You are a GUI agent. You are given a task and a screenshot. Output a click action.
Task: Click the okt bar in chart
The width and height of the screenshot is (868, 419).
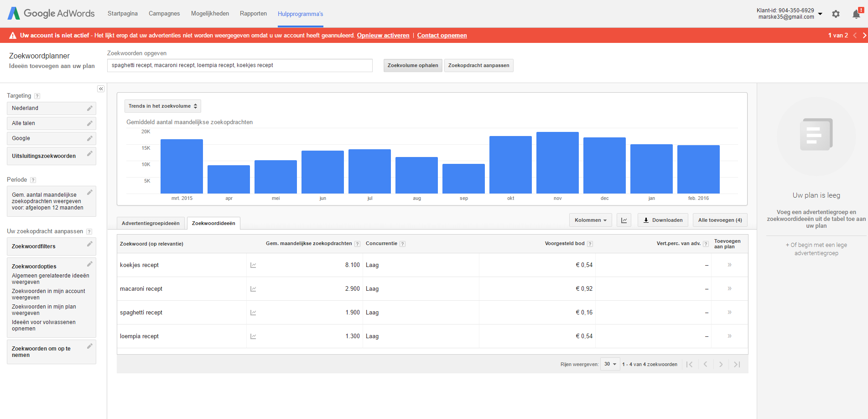tap(510, 165)
